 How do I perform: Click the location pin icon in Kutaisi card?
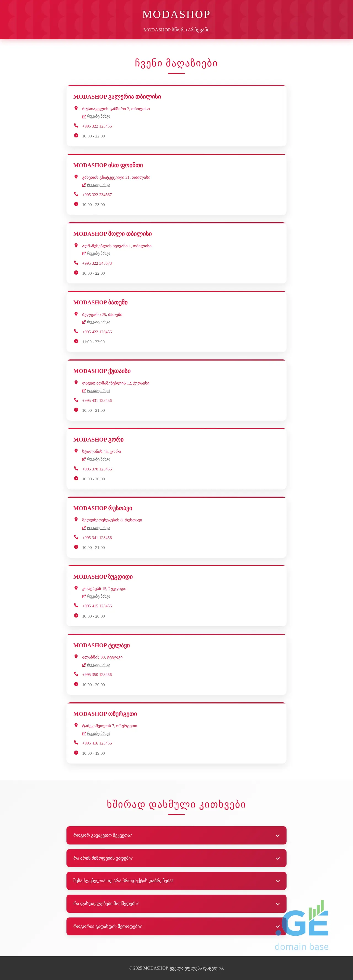pyautogui.click(x=76, y=382)
